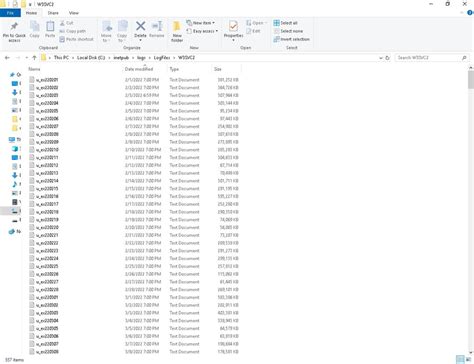Select file u_ex220205
This screenshot has width=474, height=364.
(x=47, y=111)
